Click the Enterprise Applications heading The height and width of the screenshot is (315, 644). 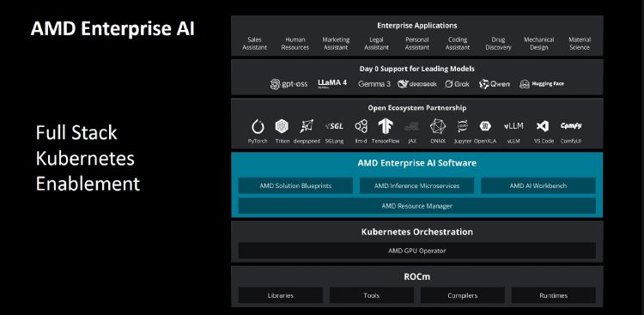[416, 26]
